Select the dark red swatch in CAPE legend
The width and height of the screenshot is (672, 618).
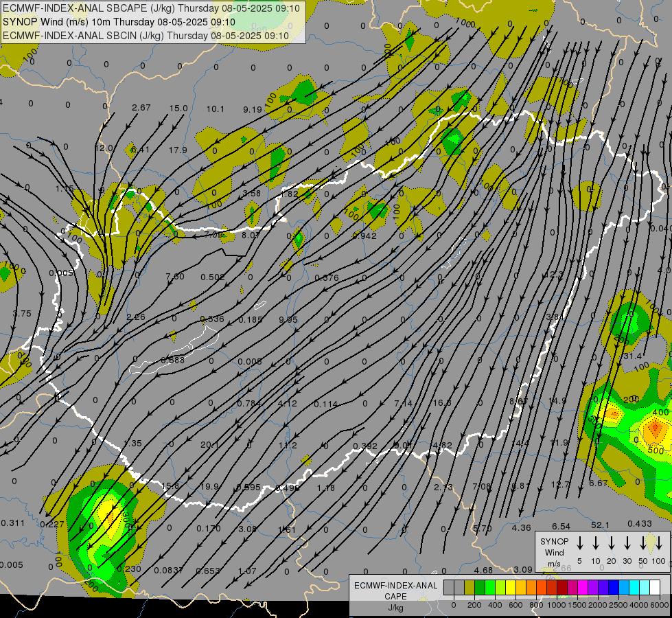(562, 588)
